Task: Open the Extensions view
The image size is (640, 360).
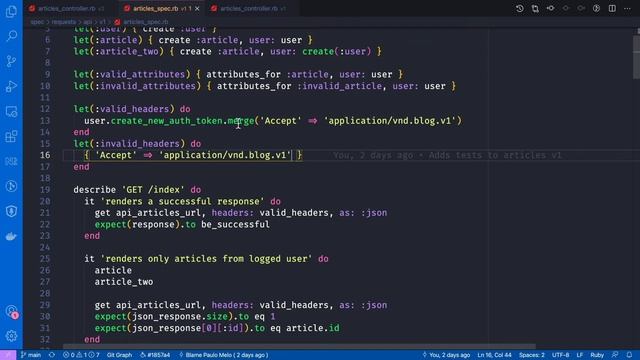Action: tap(11, 136)
